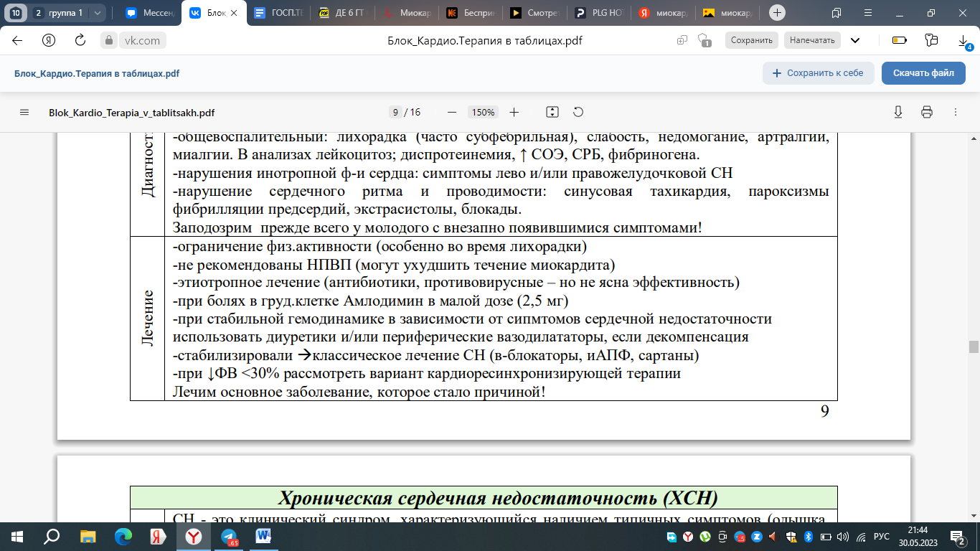Open File Explorer from taskbar
The width and height of the screenshot is (980, 551).
(x=88, y=537)
